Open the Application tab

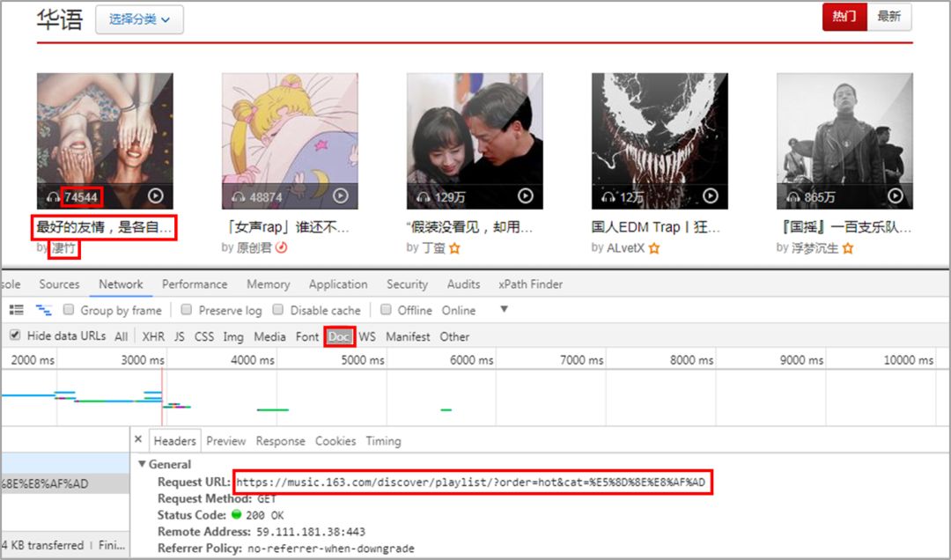[338, 284]
